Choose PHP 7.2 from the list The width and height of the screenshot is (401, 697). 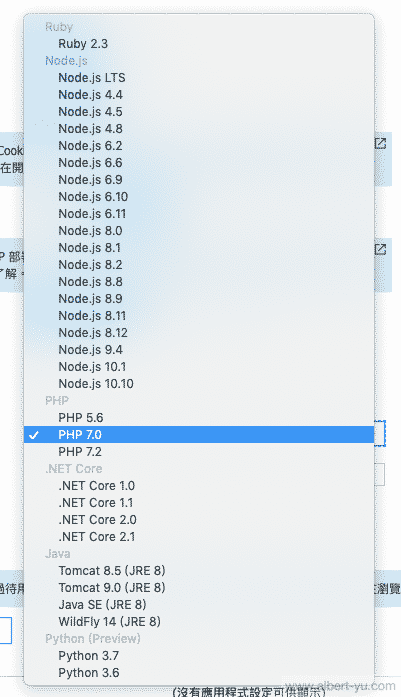199,452
